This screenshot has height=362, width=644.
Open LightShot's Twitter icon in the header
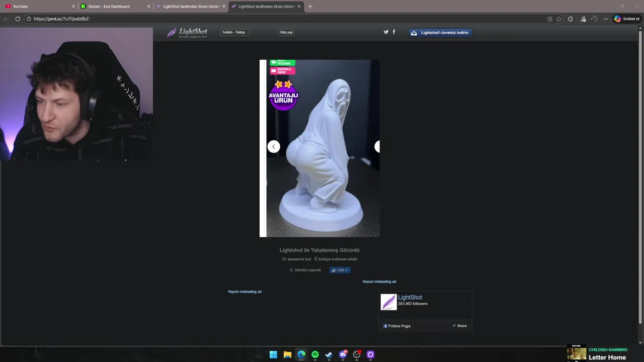[386, 32]
